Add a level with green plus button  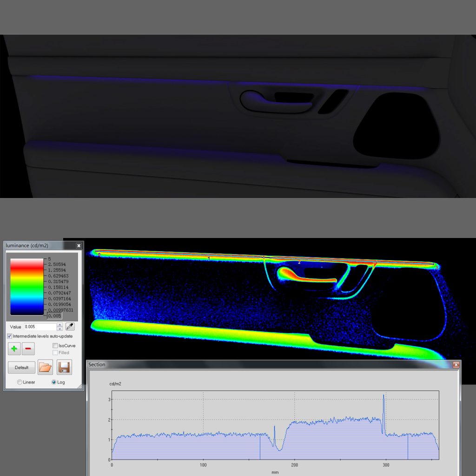pyautogui.click(x=14, y=348)
